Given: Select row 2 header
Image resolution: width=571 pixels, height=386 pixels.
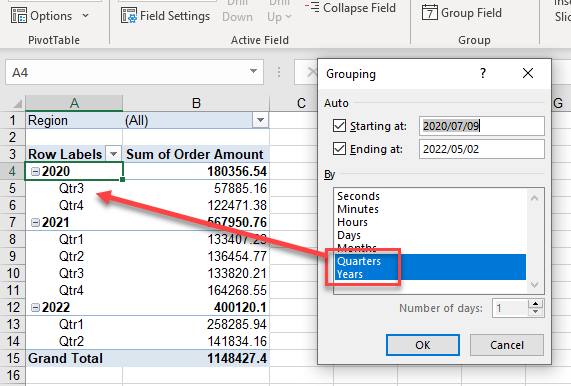Looking at the screenshot, I should click(12, 137).
